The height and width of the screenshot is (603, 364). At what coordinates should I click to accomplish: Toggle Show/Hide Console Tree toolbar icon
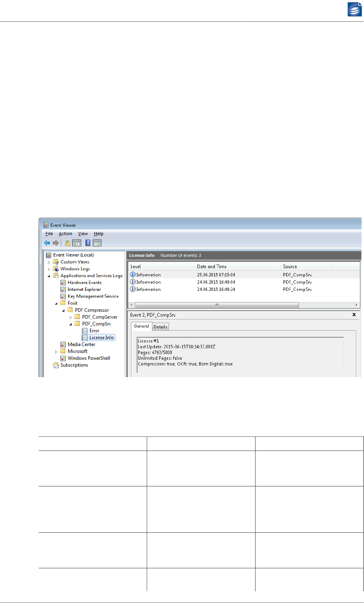tap(77, 243)
